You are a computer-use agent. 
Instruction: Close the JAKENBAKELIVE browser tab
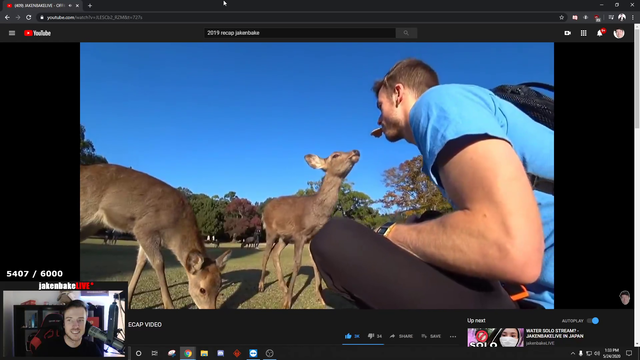pos(77,6)
